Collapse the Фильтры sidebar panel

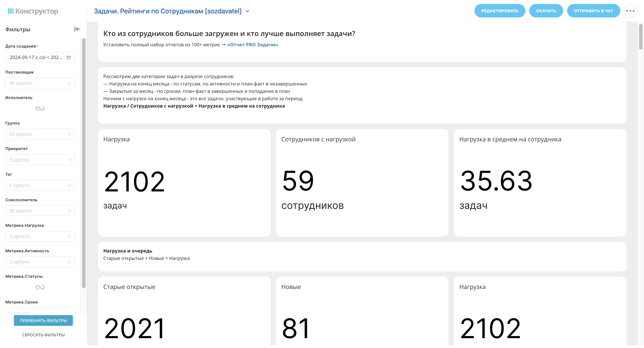77,29
